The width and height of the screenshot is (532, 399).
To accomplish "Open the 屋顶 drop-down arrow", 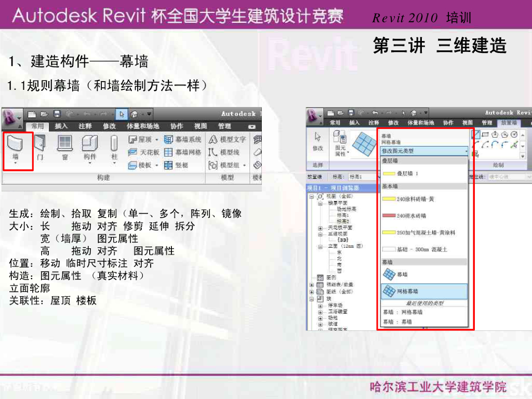I will 157,140.
